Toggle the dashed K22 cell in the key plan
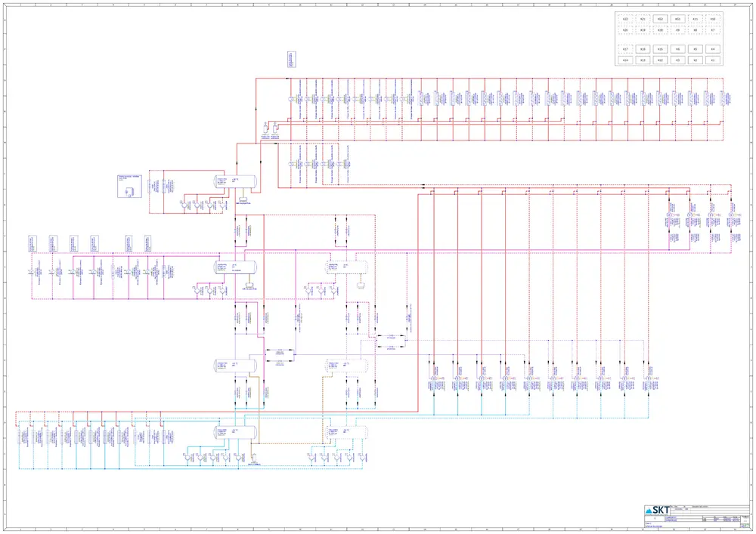756x534 pixels. (x=624, y=19)
